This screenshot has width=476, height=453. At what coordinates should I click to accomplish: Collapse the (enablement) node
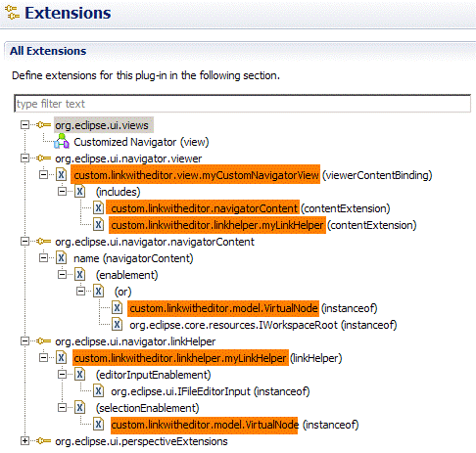[62, 275]
